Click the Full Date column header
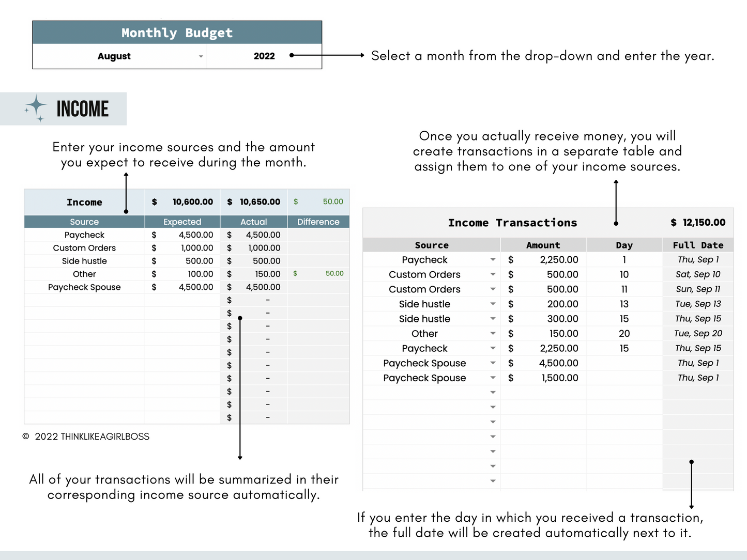 point(698,245)
